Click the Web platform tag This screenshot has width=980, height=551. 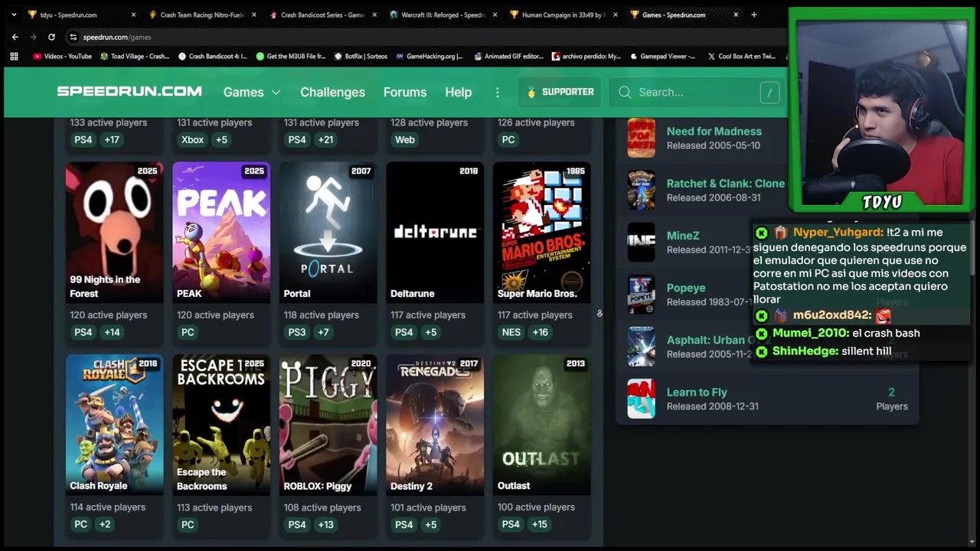(x=405, y=139)
